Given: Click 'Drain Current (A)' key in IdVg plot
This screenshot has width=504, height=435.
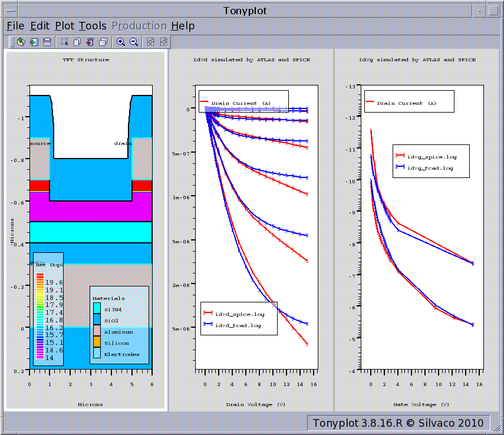Looking at the screenshot, I should point(401,103).
